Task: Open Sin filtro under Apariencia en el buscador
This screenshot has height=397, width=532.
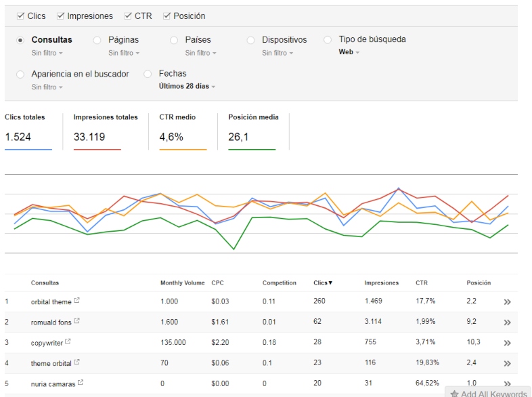Action: tap(47, 87)
